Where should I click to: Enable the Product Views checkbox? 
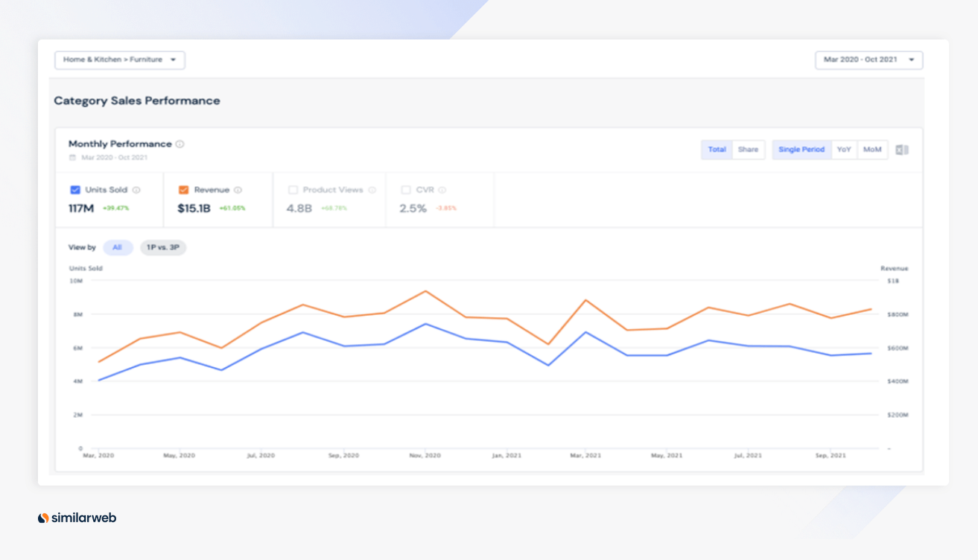[293, 190]
